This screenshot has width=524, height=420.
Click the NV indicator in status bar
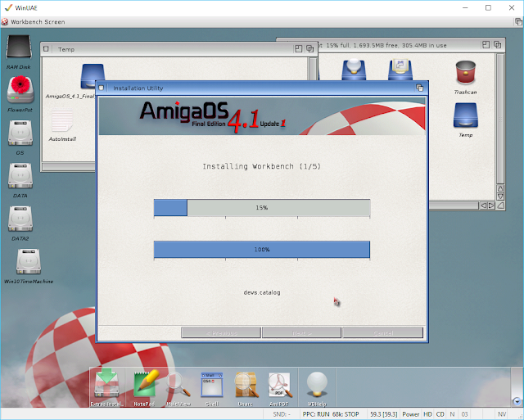click(502, 414)
